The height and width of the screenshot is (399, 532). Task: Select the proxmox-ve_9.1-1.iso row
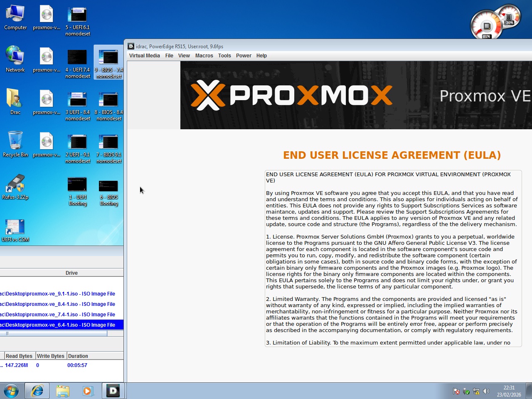pyautogui.click(x=62, y=294)
